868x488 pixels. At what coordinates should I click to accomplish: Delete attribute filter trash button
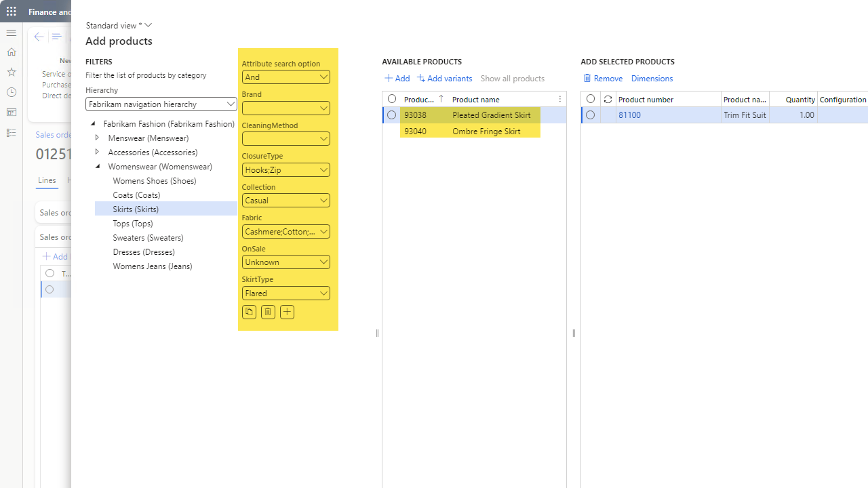[x=268, y=312]
